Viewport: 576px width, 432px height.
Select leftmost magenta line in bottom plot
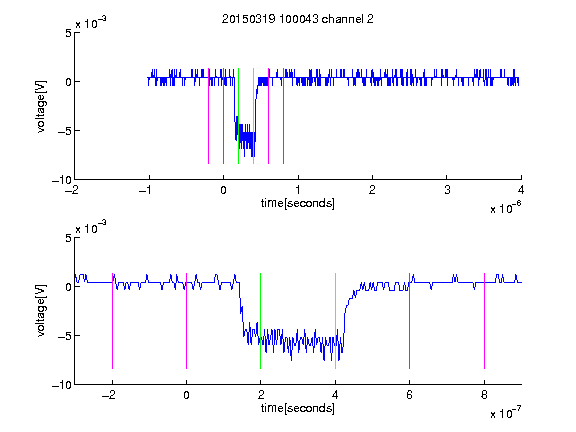point(112,321)
